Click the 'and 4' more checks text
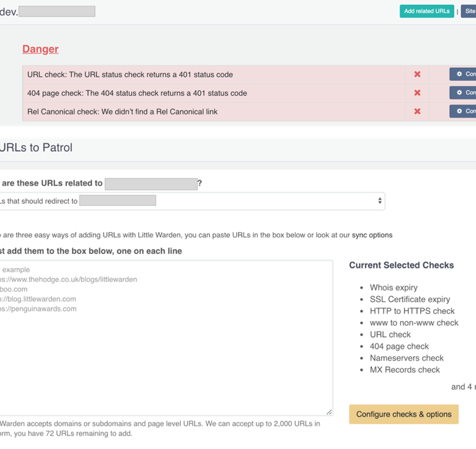Image resolution: width=476 pixels, height=449 pixels. point(463,387)
